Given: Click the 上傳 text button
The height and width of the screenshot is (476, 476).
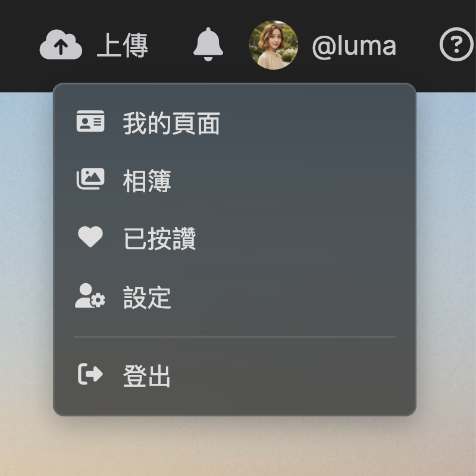Looking at the screenshot, I should 123,45.
